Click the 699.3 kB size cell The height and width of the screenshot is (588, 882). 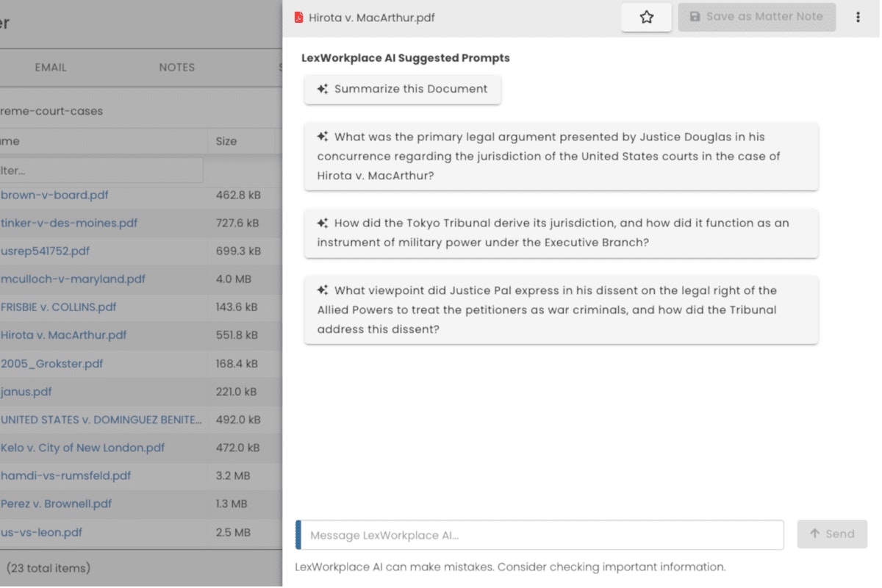[238, 251]
